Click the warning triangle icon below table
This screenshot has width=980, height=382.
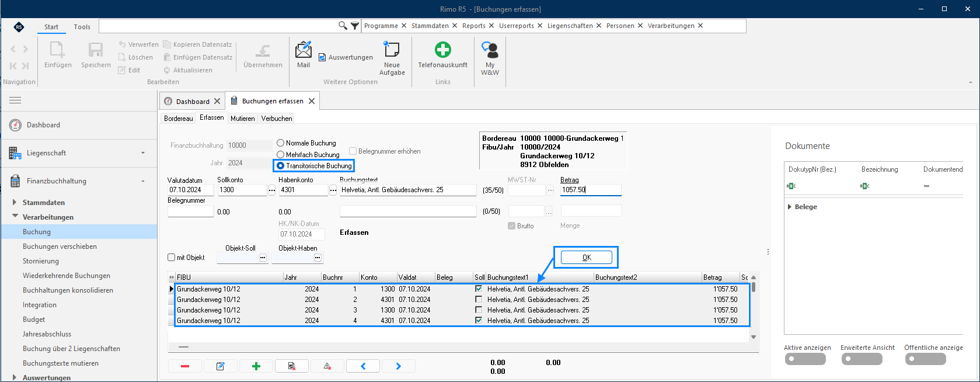[x=327, y=366]
